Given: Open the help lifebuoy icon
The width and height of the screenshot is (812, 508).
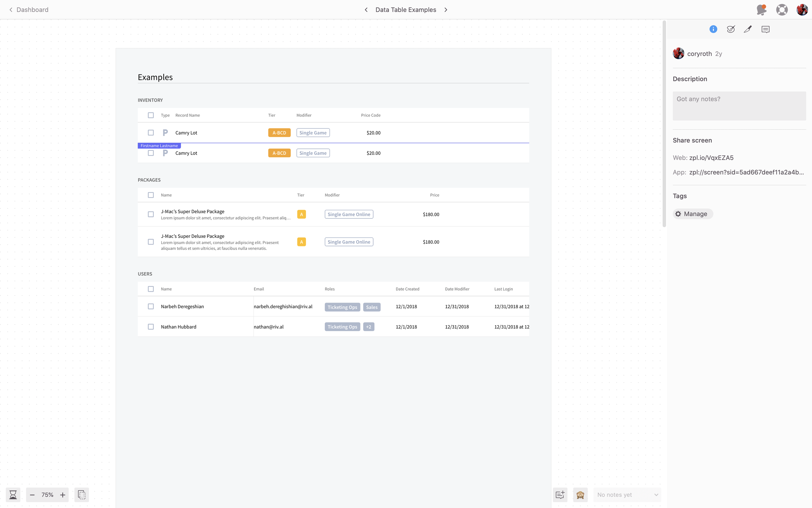Looking at the screenshot, I should click(782, 10).
